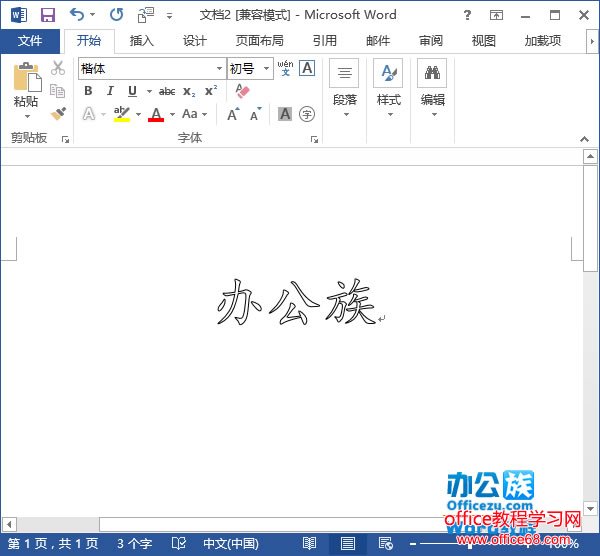
Task: Switch to the 视图 View tab
Action: [483, 41]
